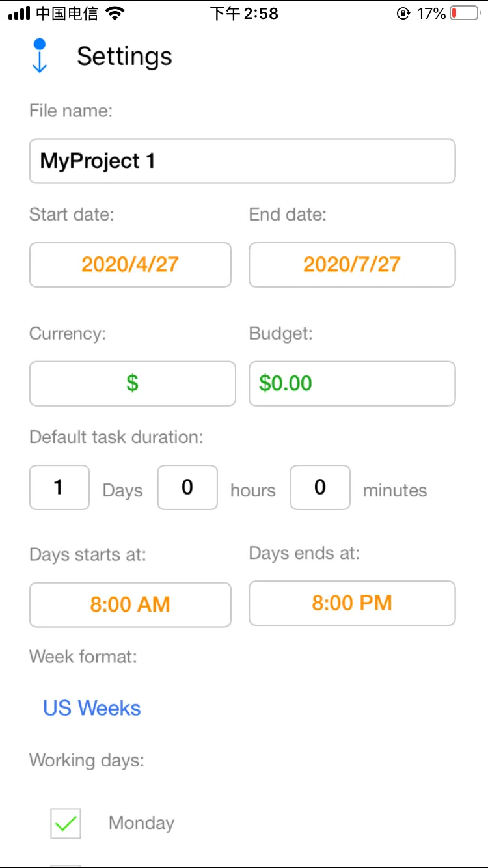Open the End date picker showing 2020/7/27
488x868 pixels.
tap(352, 265)
